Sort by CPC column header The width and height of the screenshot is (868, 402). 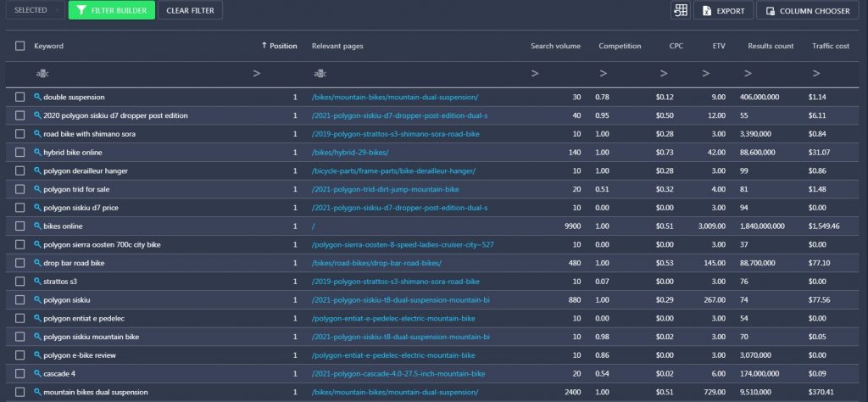(x=676, y=46)
